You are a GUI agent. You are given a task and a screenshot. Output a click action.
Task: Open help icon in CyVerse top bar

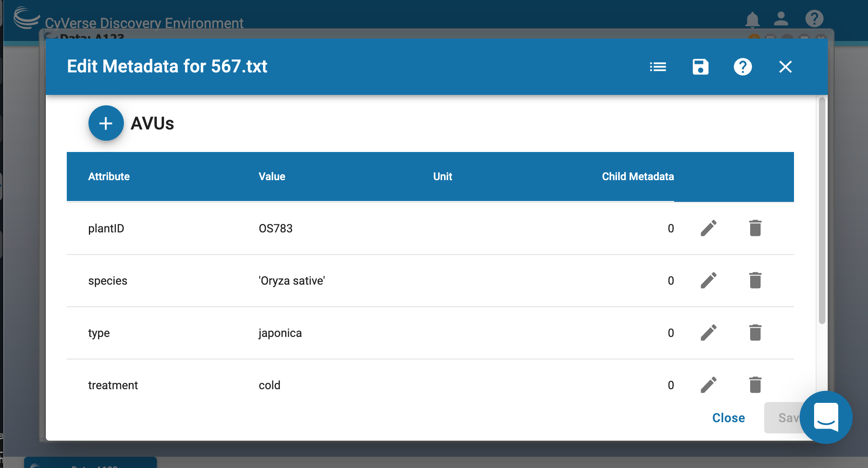point(815,18)
